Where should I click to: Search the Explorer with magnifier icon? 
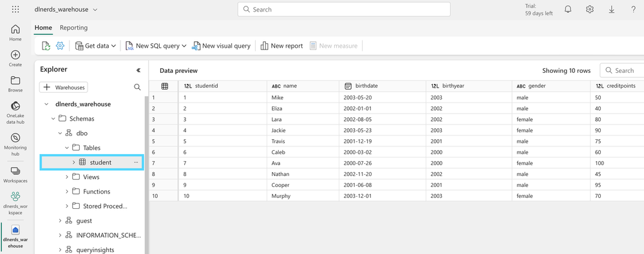coord(137,87)
